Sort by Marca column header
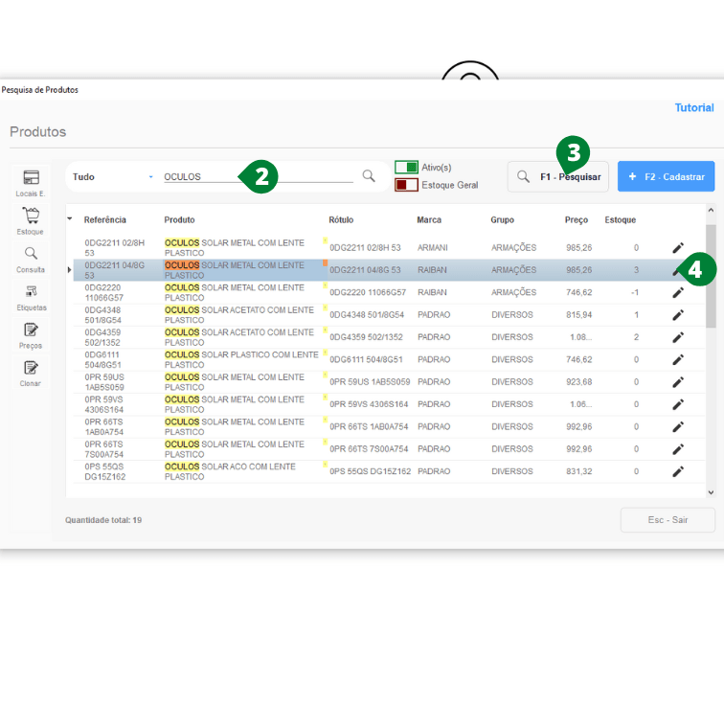 pos(429,219)
